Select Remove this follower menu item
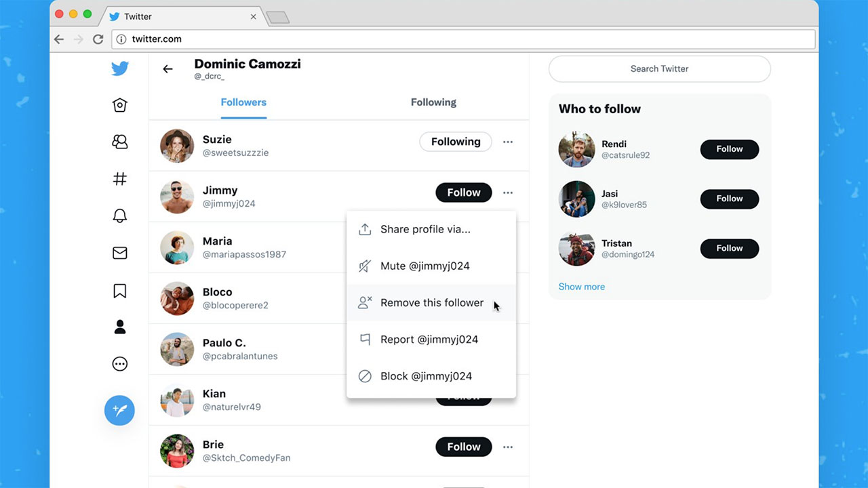Screen dimensions: 868x488 431,303
